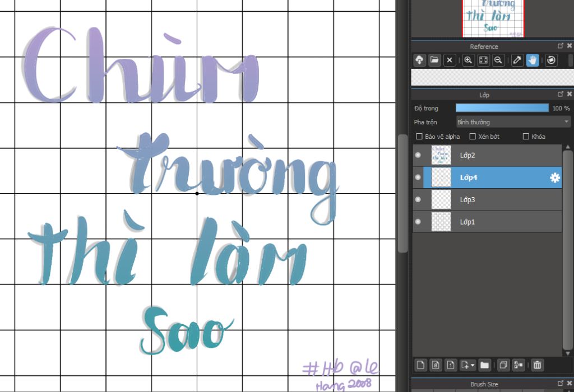
Task: Open the Pha trộn blend mode dropdown
Action: click(513, 122)
